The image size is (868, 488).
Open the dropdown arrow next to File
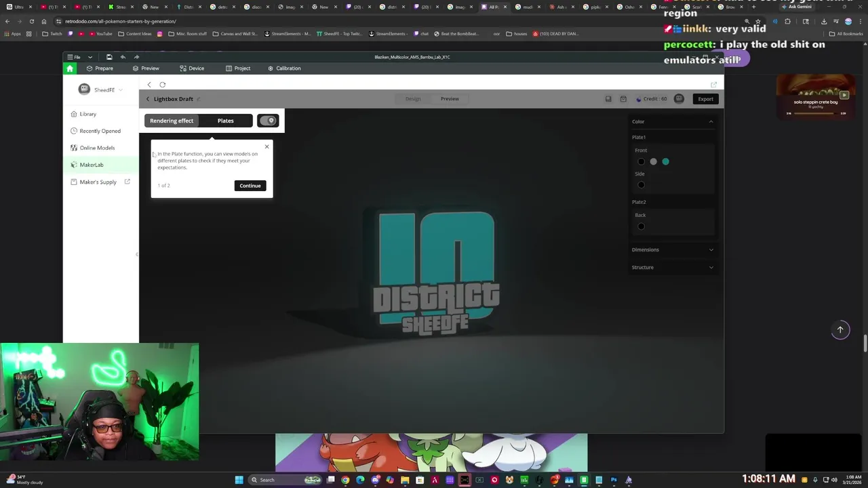[90, 57]
